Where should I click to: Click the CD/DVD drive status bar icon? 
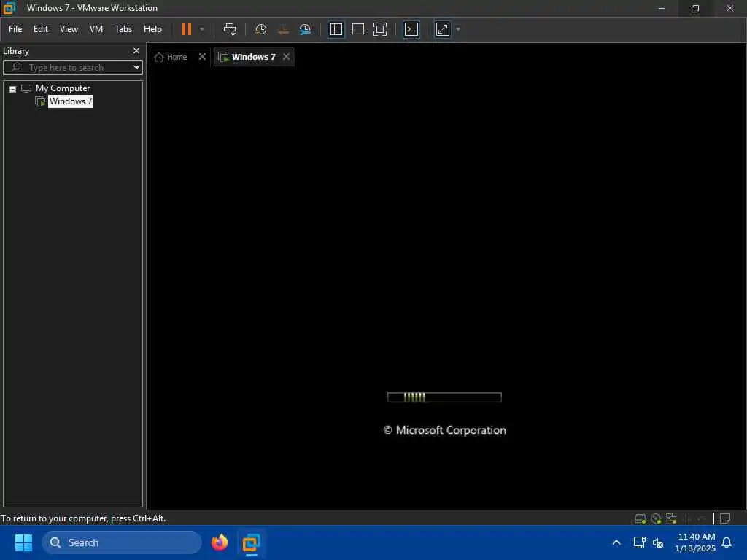pos(656,518)
